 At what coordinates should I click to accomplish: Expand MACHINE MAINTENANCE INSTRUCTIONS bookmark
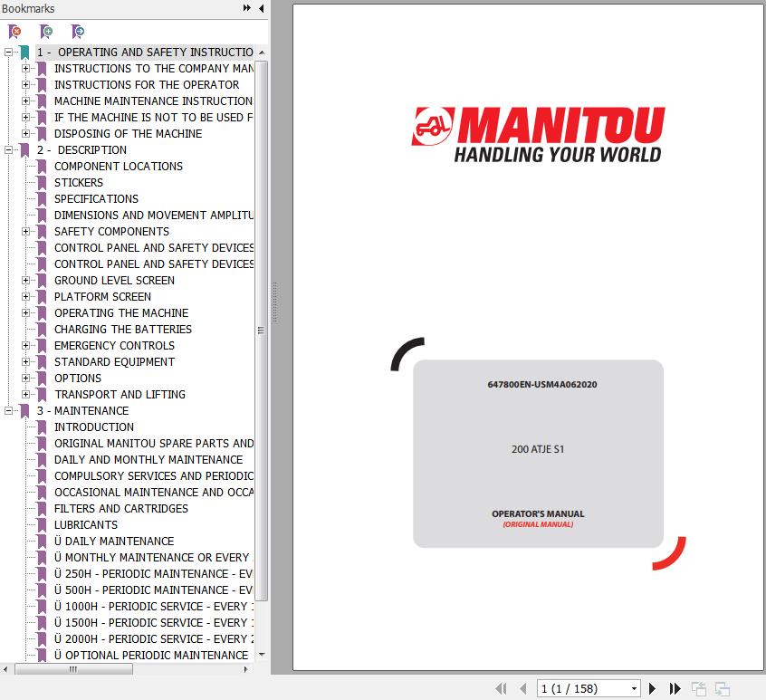coord(26,101)
